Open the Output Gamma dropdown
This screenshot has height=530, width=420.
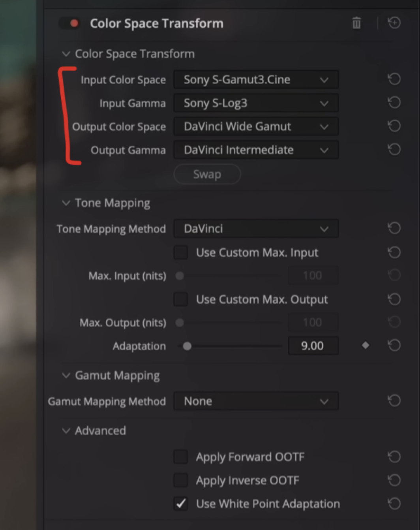tap(256, 150)
